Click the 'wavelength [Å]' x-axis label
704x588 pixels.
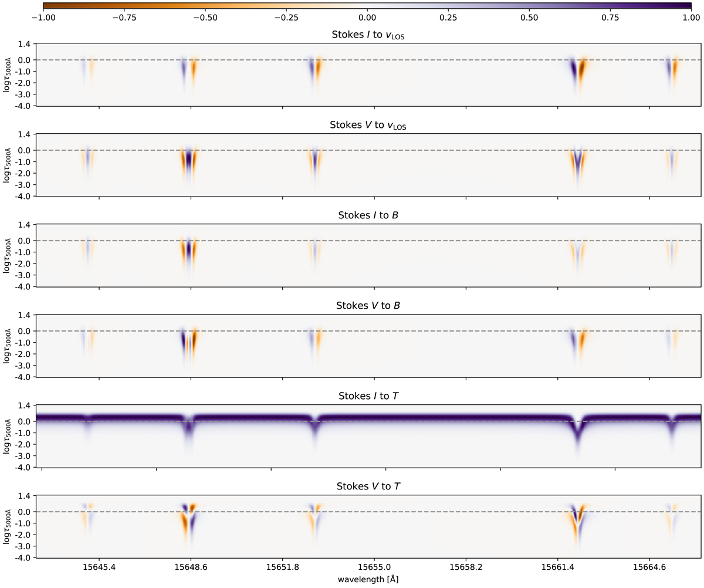pos(367,579)
